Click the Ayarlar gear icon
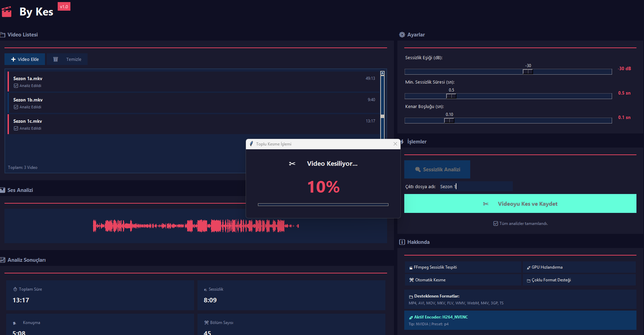644x335 pixels. point(402,34)
